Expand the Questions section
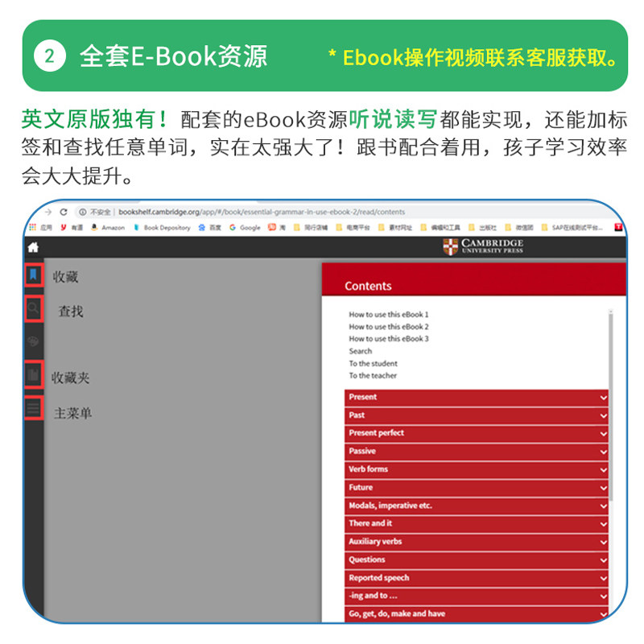The width and height of the screenshot is (644, 644). [476, 559]
